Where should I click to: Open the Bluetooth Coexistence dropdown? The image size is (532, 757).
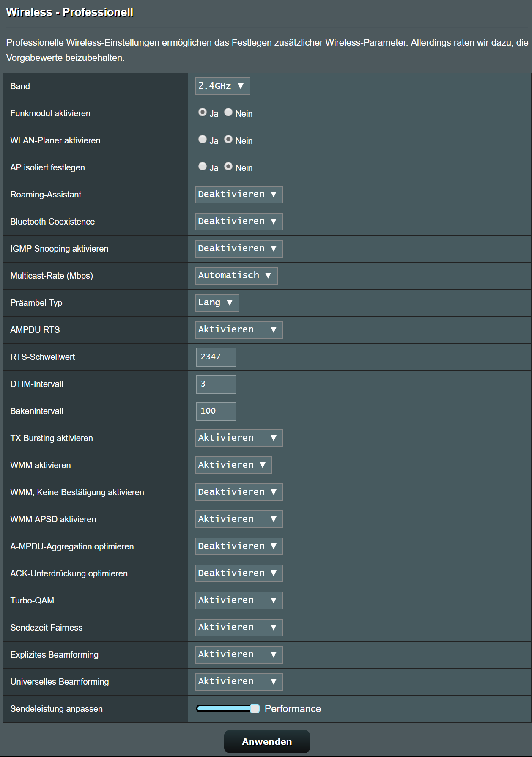[x=239, y=222]
